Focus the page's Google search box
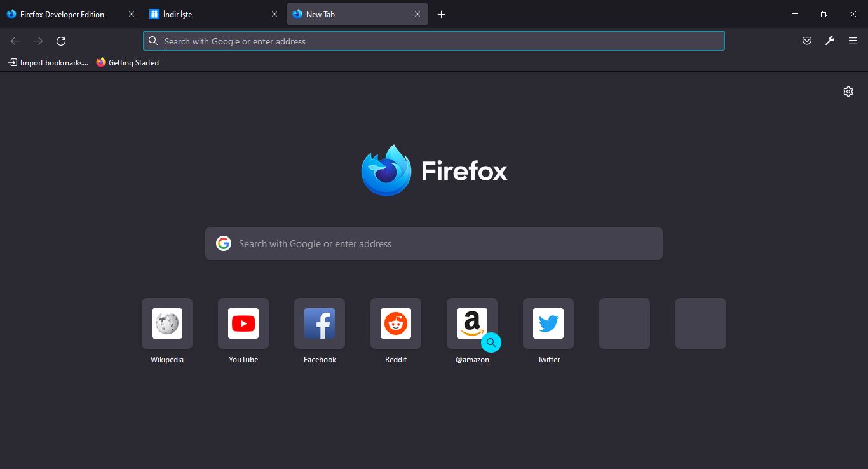 pyautogui.click(x=434, y=243)
